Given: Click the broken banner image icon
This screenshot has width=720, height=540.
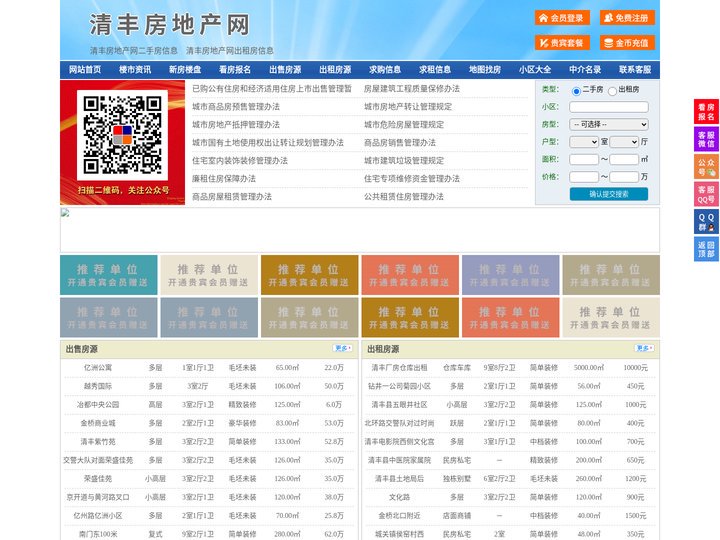Looking at the screenshot, I should tap(65, 213).
